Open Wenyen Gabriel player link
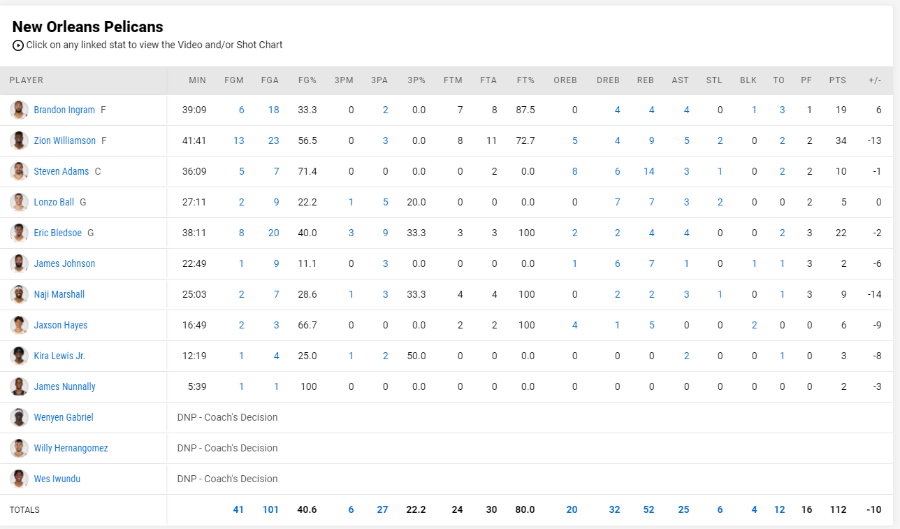This screenshot has width=900, height=529. tap(63, 417)
